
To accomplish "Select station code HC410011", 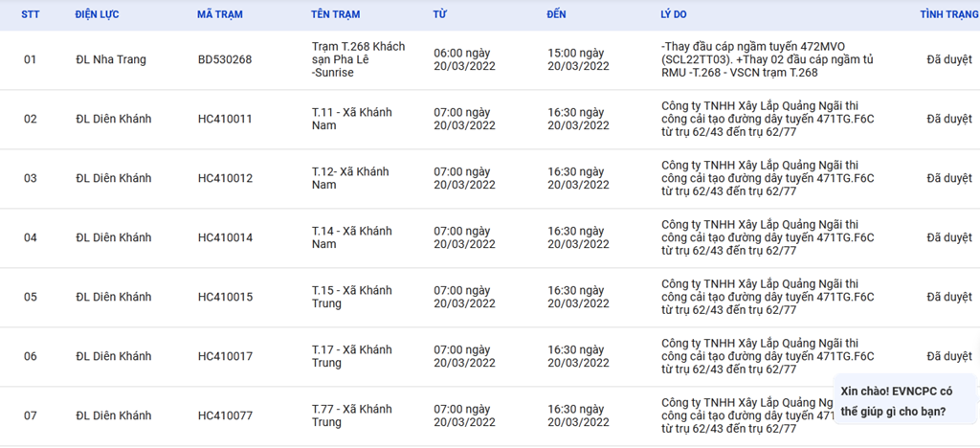I will pyautogui.click(x=225, y=119).
